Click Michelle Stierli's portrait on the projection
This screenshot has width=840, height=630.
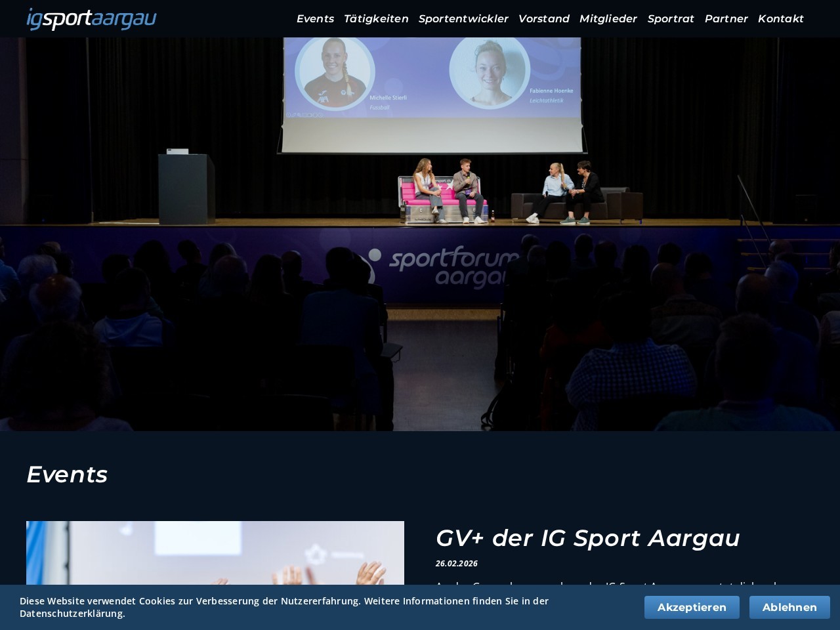point(335,72)
